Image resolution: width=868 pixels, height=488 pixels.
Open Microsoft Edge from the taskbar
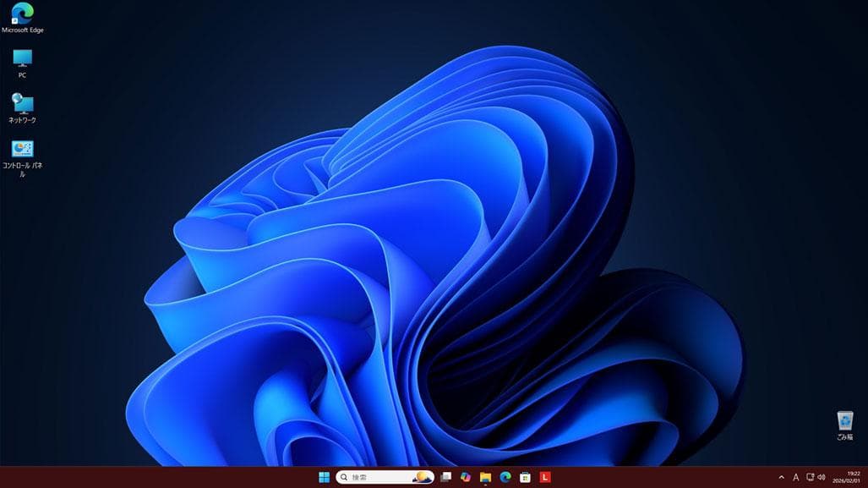(505, 477)
